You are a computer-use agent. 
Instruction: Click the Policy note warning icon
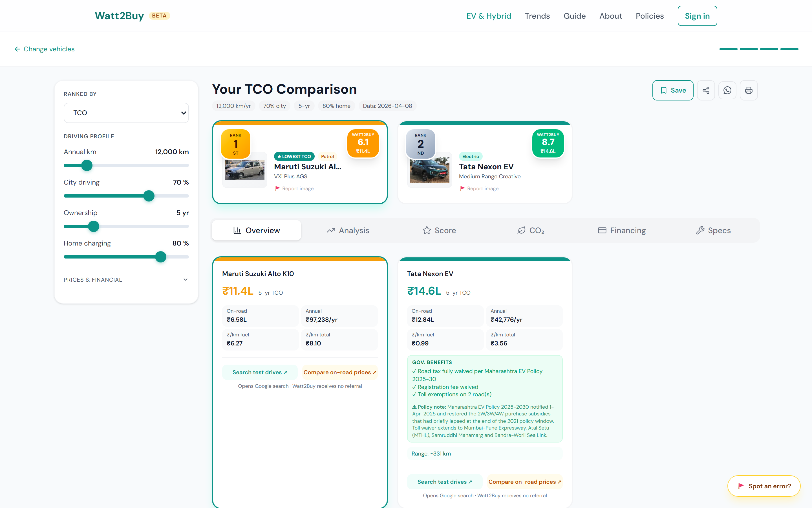(x=414, y=407)
